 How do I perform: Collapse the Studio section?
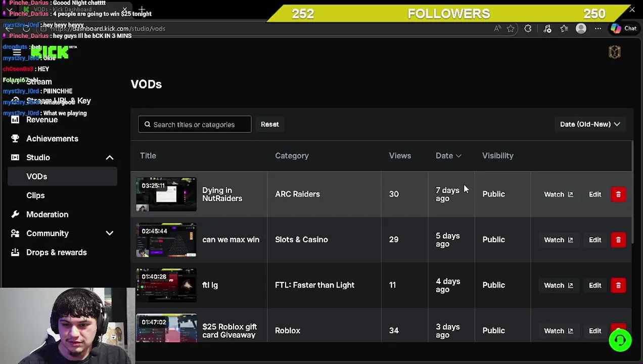click(x=110, y=158)
